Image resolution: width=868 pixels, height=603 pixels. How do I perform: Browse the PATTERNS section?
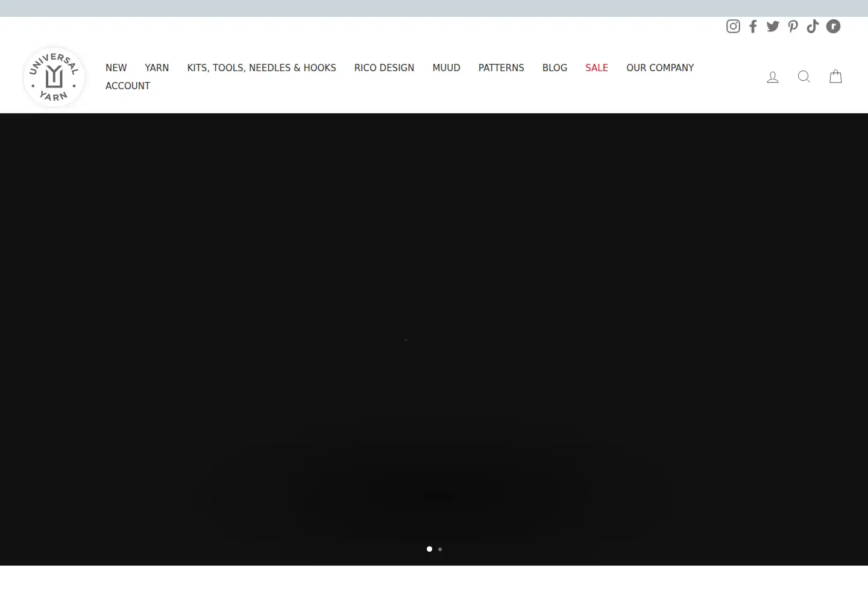point(501,68)
